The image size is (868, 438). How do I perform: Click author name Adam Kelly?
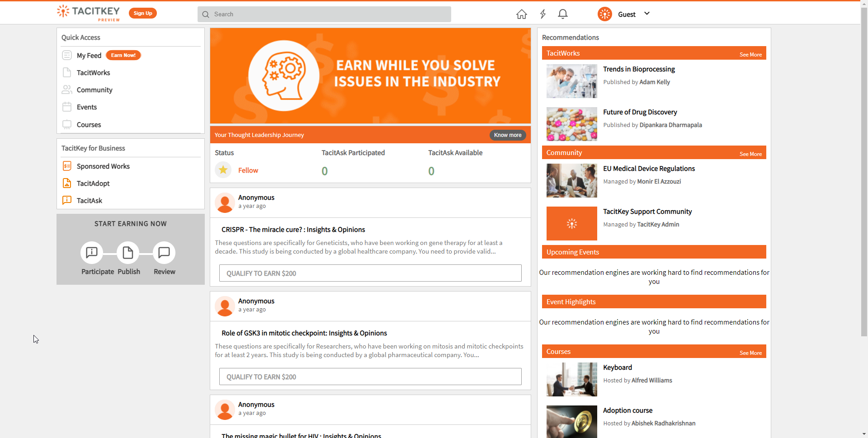[655, 82]
